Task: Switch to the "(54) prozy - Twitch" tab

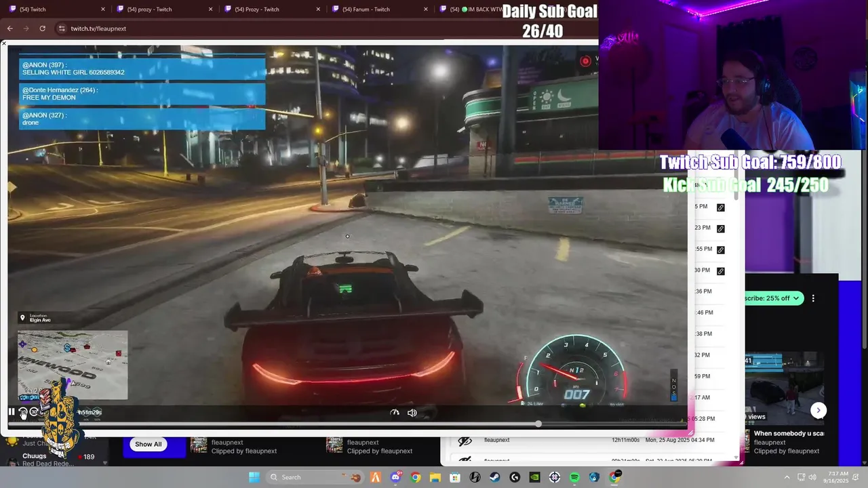Action: [163, 9]
